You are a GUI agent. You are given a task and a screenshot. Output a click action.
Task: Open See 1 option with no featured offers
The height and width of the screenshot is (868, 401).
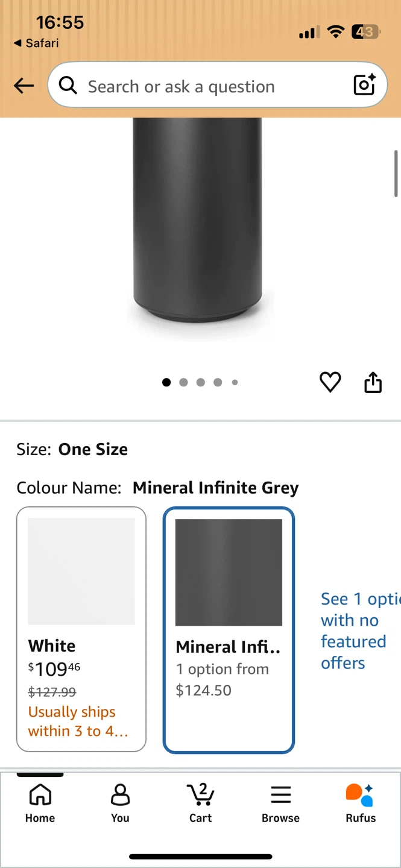(x=360, y=631)
